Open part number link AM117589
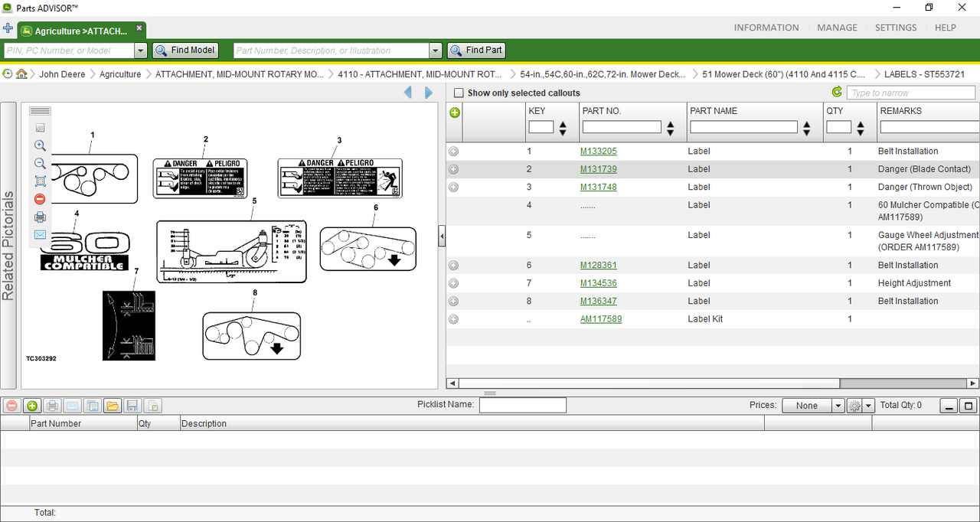 [x=601, y=319]
